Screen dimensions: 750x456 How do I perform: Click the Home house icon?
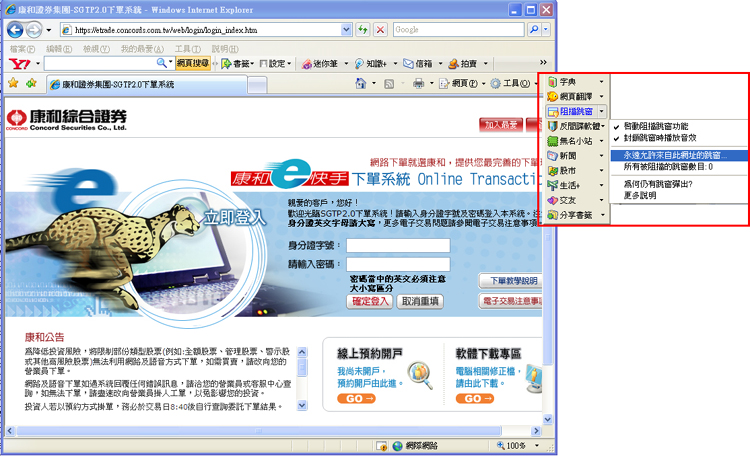(361, 84)
